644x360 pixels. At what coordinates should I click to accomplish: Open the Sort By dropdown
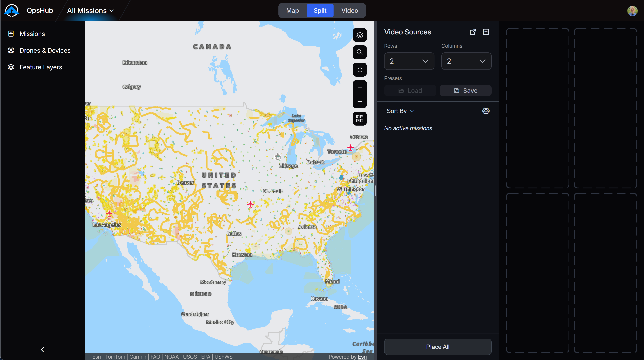401,111
